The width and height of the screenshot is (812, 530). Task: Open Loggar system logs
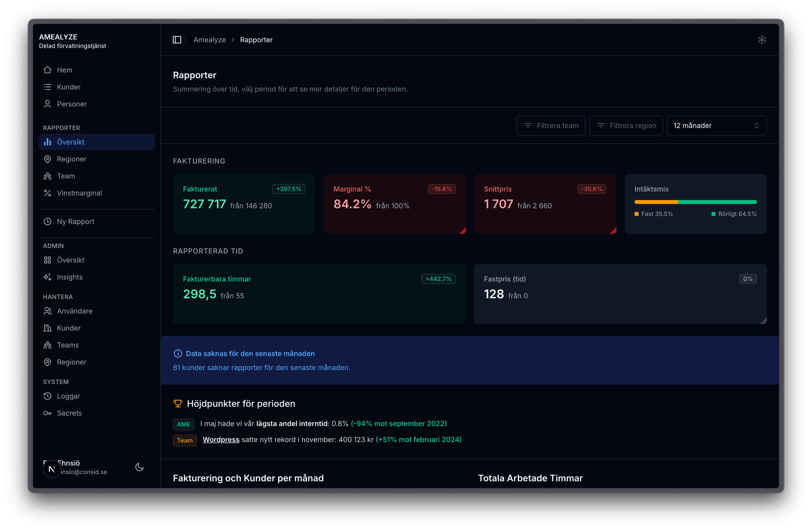(x=69, y=396)
